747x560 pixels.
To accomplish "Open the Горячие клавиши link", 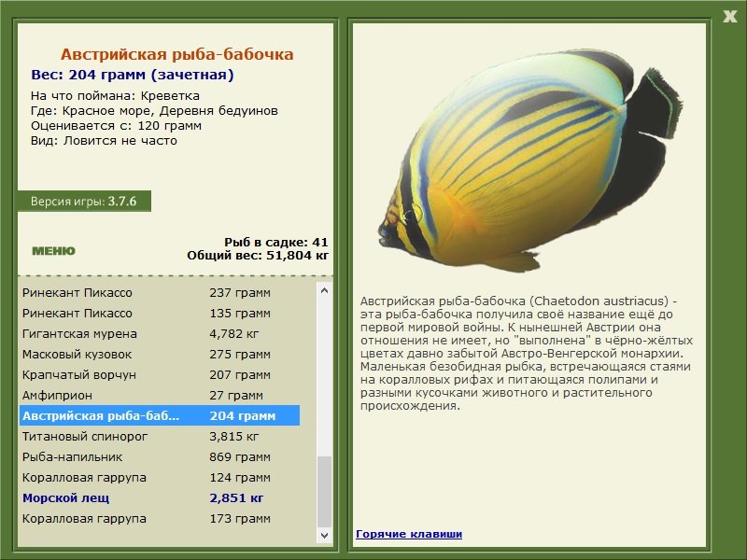I will 409,534.
